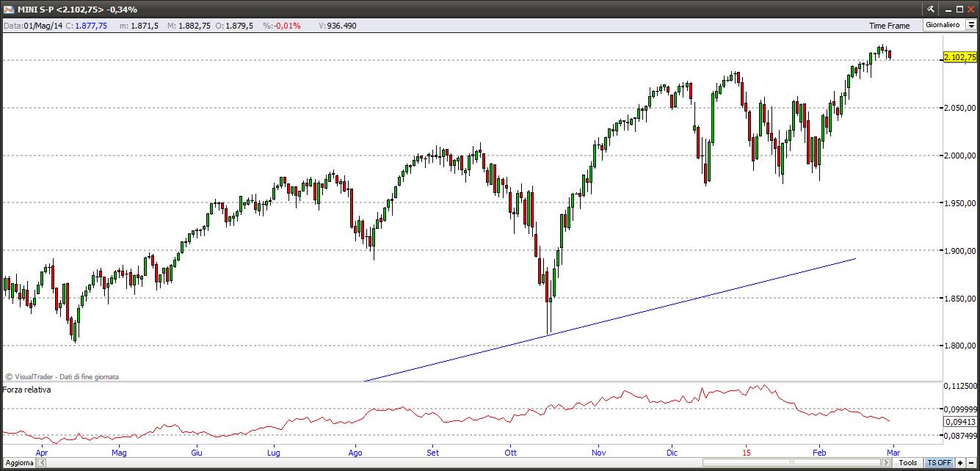
Task: Toggle the TS OFF trading system button
Action: (939, 463)
